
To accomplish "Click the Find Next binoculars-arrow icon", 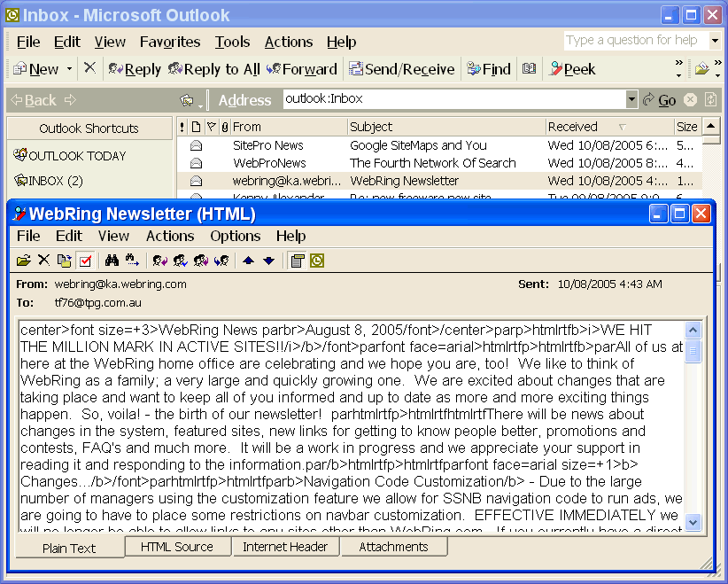I will 132,261.
